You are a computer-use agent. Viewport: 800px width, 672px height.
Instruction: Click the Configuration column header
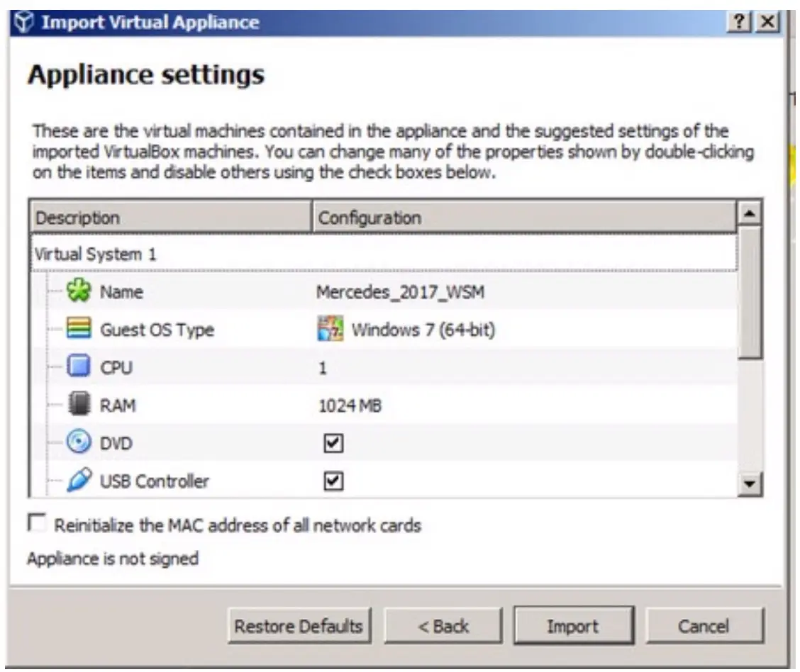click(523, 218)
